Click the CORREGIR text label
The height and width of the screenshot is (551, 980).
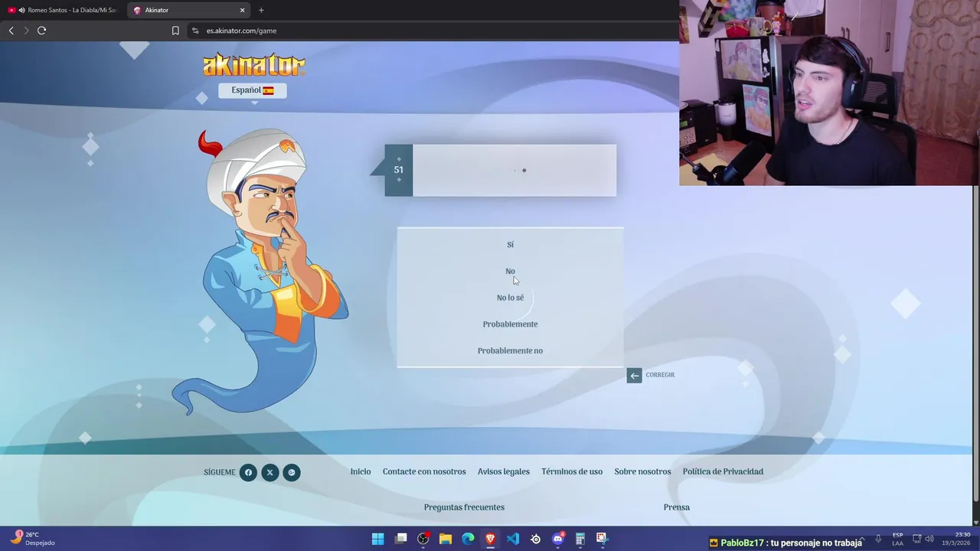coord(660,375)
